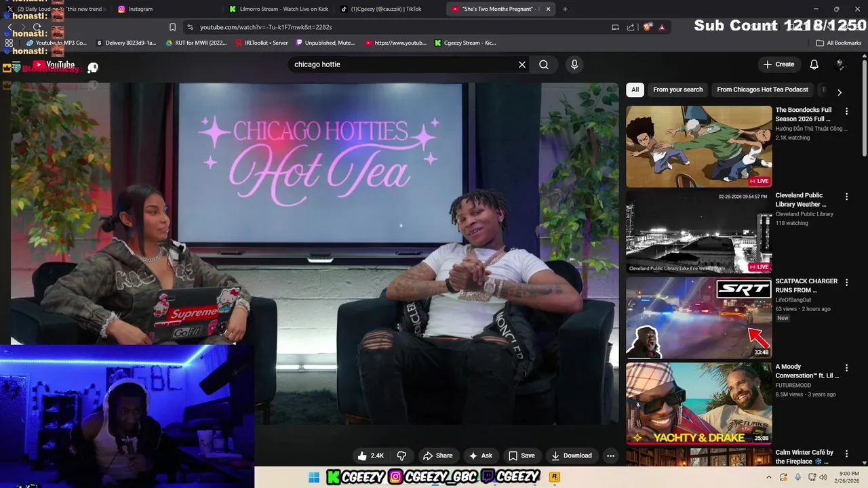Click the search magnifier button

pyautogui.click(x=544, y=64)
